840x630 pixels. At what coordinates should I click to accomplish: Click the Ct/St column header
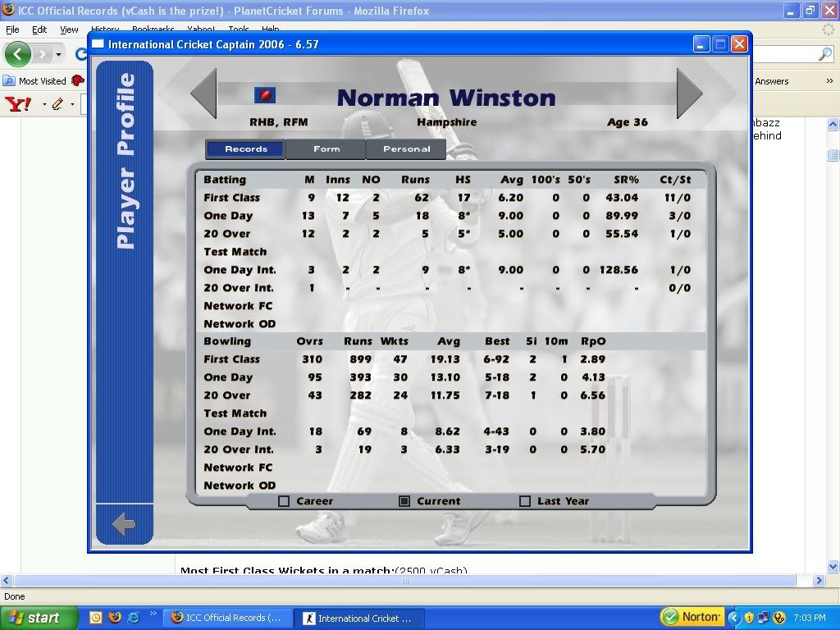pyautogui.click(x=675, y=180)
